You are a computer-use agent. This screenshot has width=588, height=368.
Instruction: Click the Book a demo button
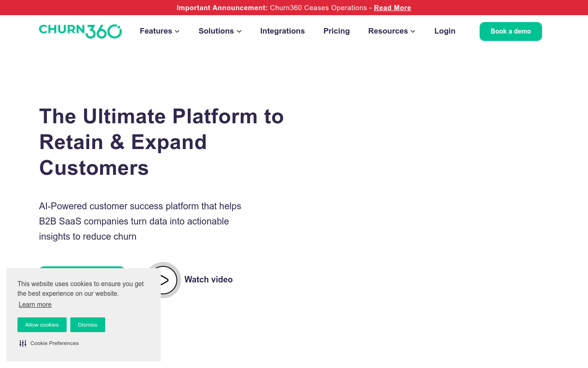[x=511, y=31]
